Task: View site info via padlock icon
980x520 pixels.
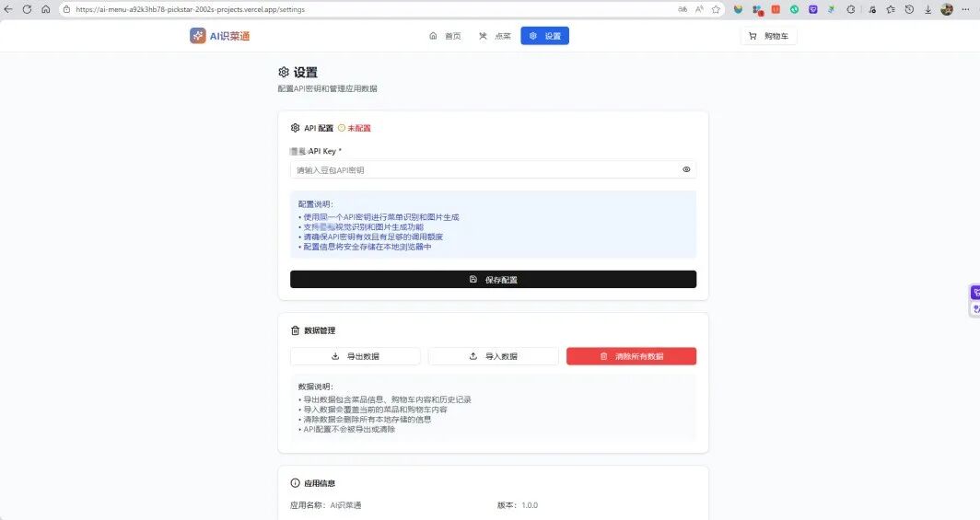Action: 67,9
